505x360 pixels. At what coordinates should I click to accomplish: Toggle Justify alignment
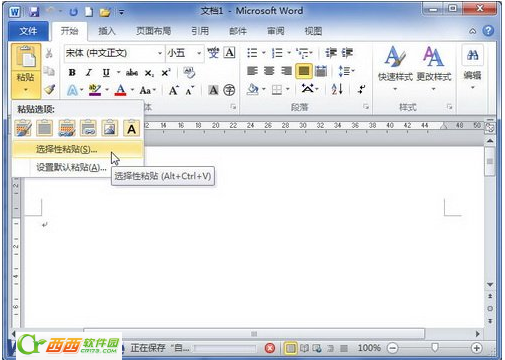[x=303, y=71]
